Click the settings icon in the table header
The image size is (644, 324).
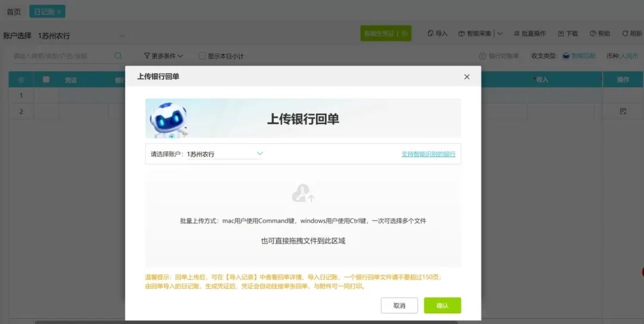[21, 80]
